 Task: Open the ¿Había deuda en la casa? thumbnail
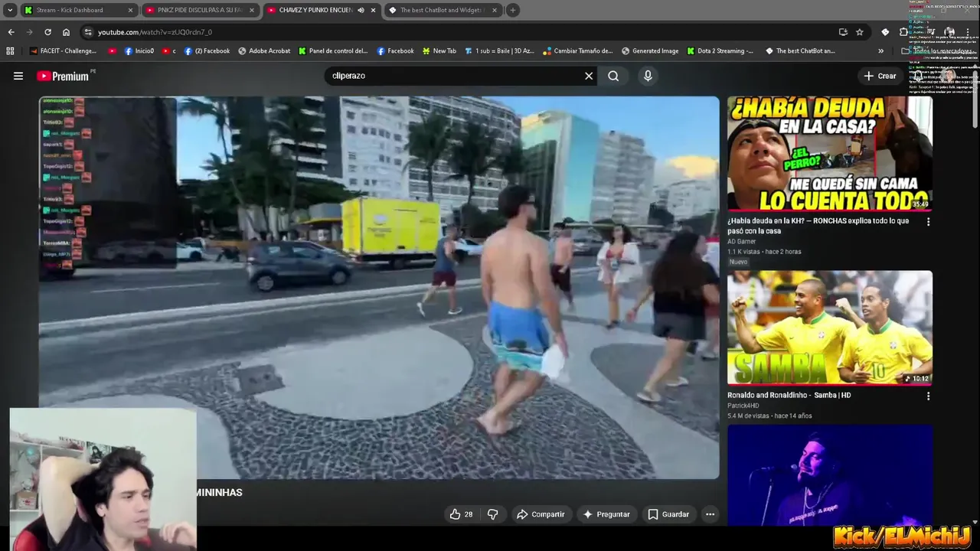tap(830, 154)
